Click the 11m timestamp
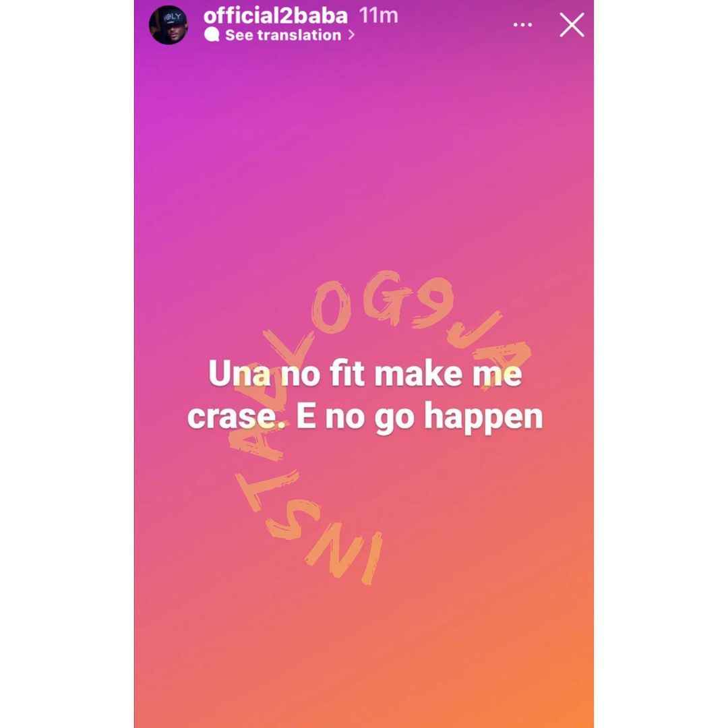The width and height of the screenshot is (728, 728). 378,16
